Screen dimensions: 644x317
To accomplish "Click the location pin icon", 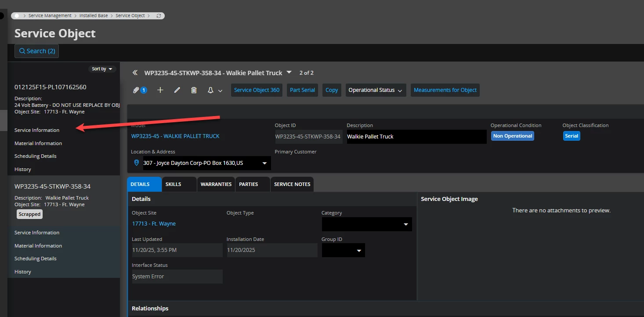I will [x=136, y=163].
